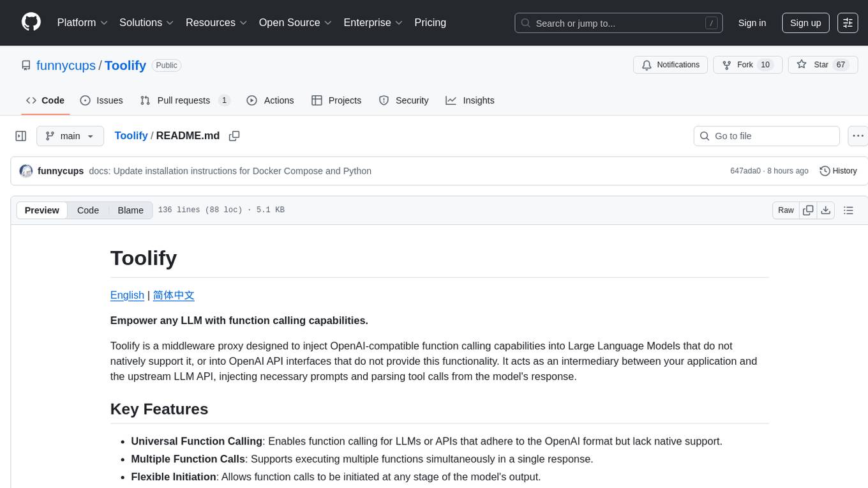Select the Code view toggle for file
The height and width of the screenshot is (488, 868).
[88, 210]
